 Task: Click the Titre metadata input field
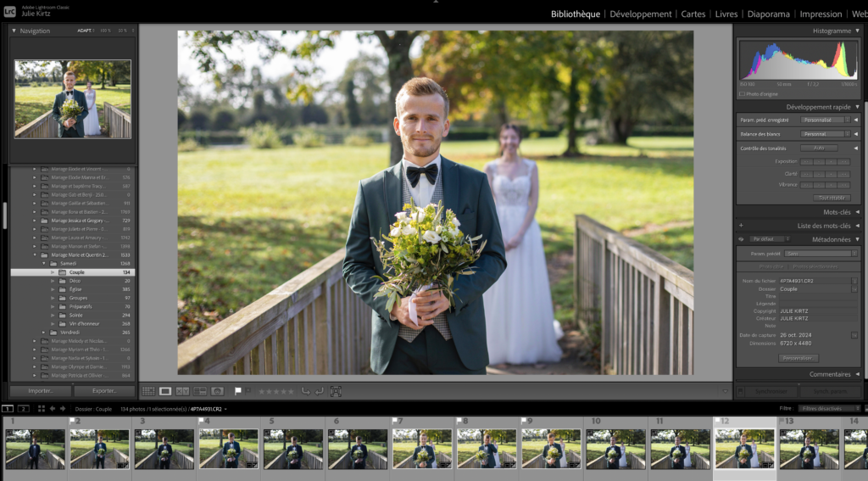tap(817, 296)
